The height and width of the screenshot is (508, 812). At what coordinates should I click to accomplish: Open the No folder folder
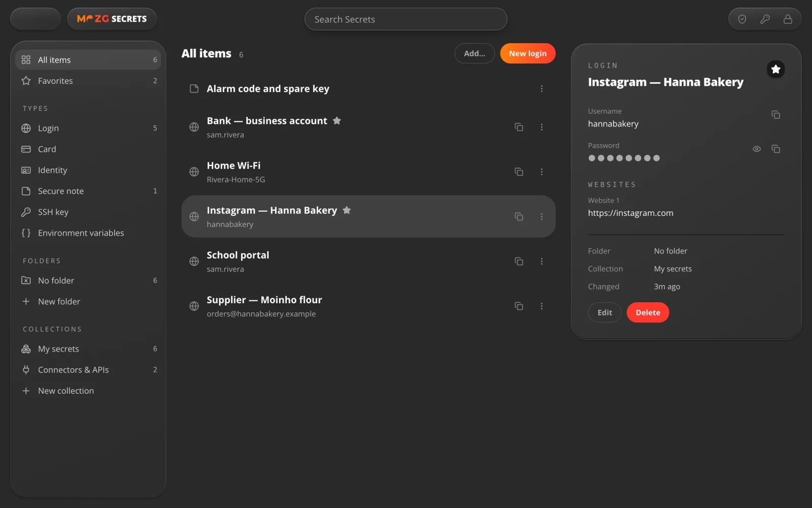[x=88, y=280]
